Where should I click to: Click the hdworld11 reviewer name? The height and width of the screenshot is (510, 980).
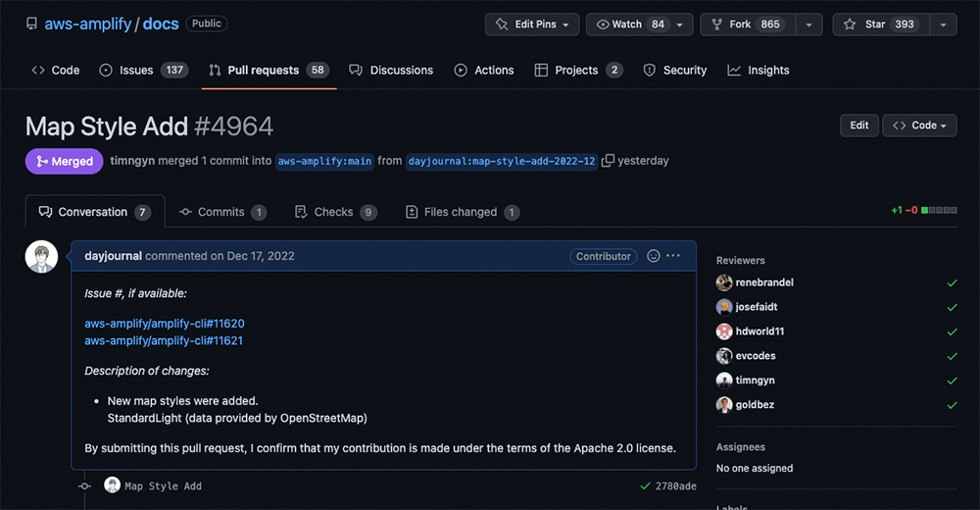pos(759,331)
